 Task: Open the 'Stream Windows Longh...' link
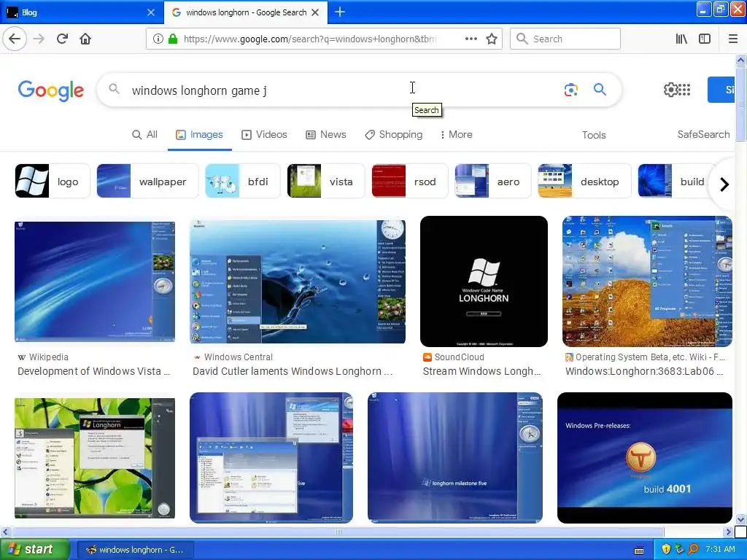tap(481, 371)
